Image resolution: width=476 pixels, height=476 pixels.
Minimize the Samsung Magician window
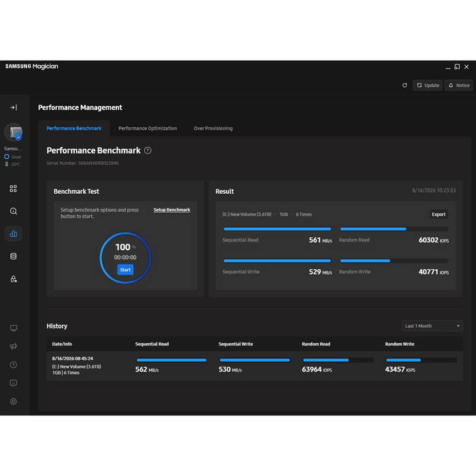click(x=447, y=67)
